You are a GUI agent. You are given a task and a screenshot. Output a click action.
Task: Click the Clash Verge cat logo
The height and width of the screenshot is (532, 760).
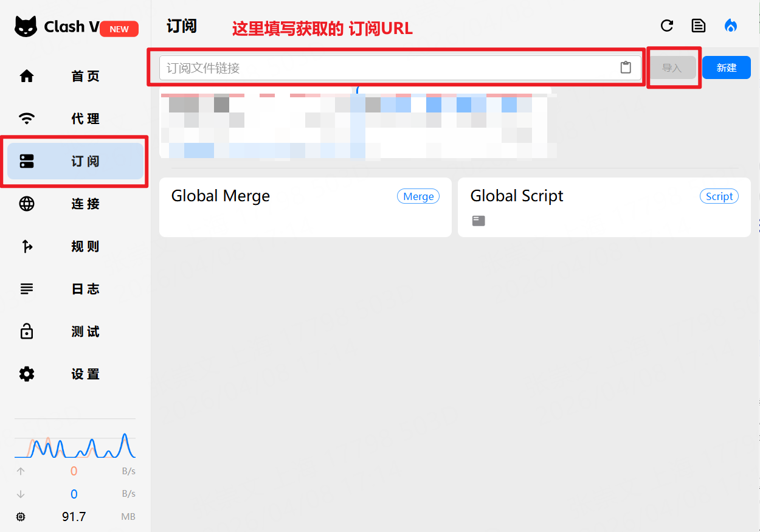click(x=26, y=27)
